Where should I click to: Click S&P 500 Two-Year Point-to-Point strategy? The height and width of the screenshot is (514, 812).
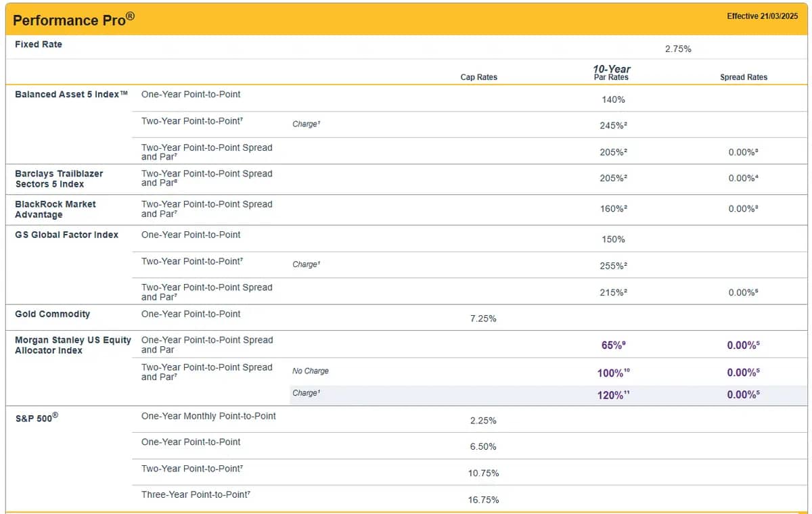click(x=191, y=469)
